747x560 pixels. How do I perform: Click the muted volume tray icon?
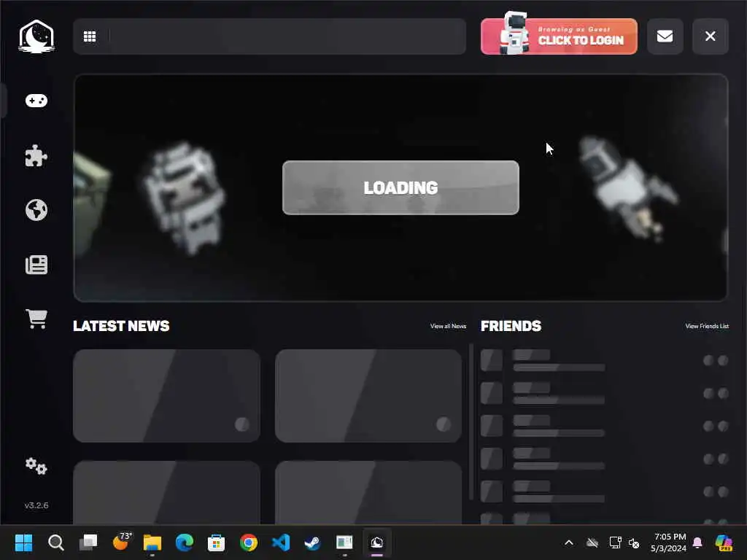(x=634, y=542)
